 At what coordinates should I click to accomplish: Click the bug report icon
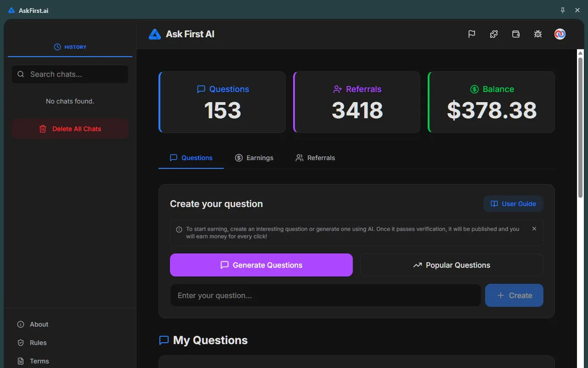click(538, 34)
